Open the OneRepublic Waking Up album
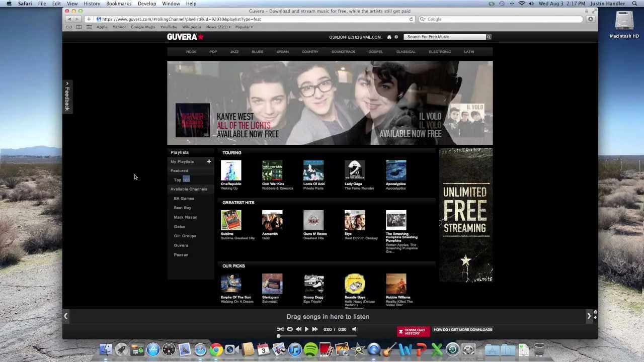644x362 pixels. tap(231, 170)
